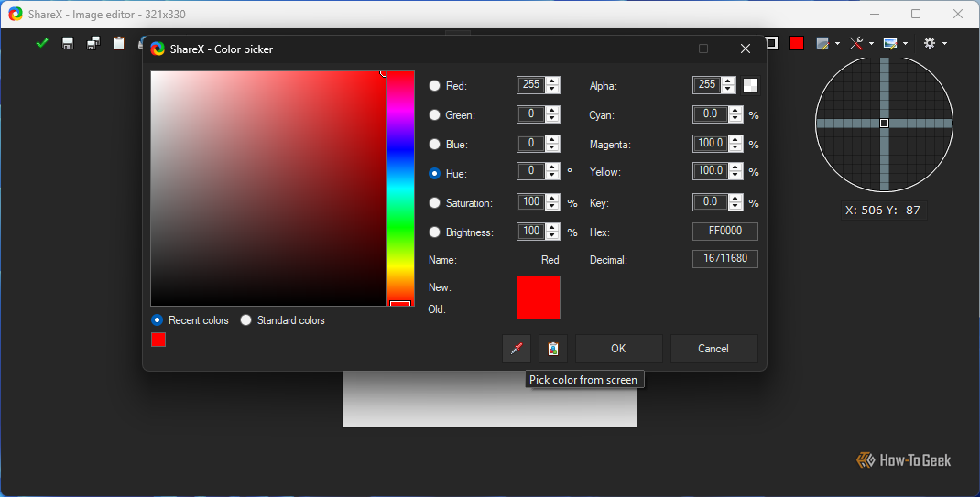
Task: Click the Saturation value input field
Action: pos(531,202)
